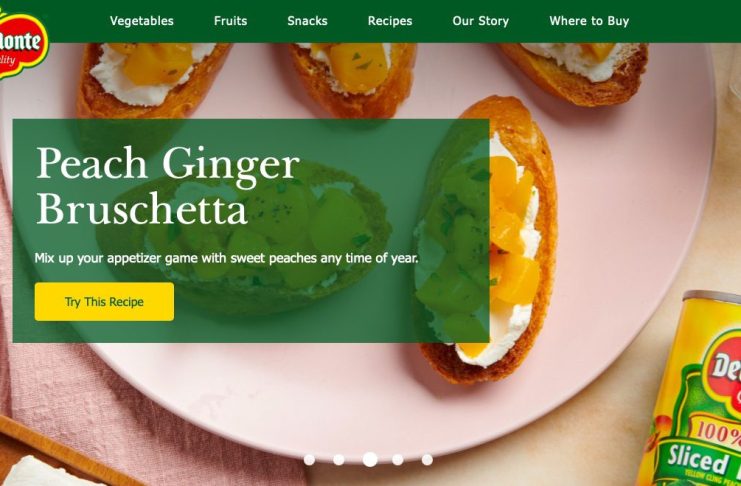
Task: Select the second carousel slide dot
Action: coord(339,460)
